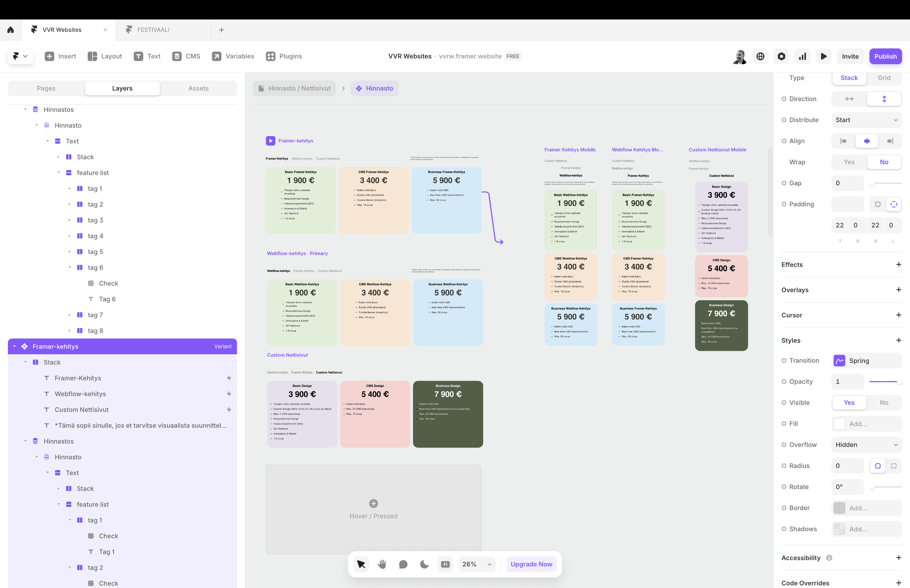Open the Layout tool
The width and height of the screenshot is (910, 588).
tap(105, 56)
